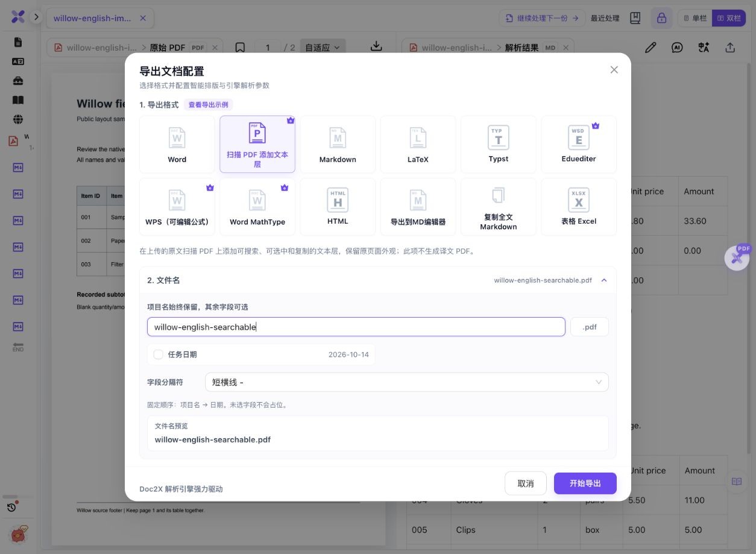Expand the left sidebar with chevron
Viewport: 756px width, 554px height.
tap(36, 17)
